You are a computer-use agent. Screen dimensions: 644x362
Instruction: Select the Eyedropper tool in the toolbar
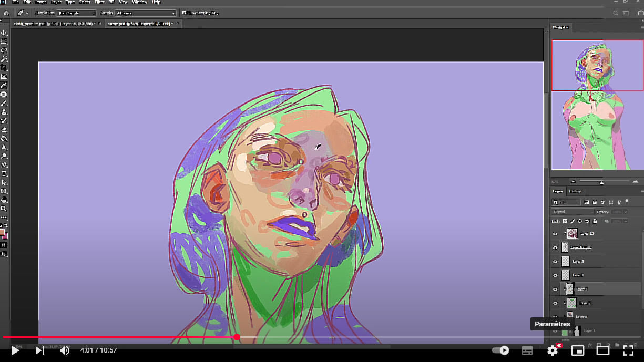[x=4, y=86]
